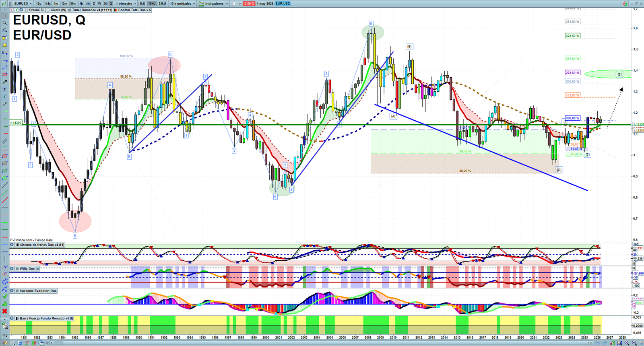Click the 1m timeframe tab
Viewport: 644px width, 346px height.
56,3
